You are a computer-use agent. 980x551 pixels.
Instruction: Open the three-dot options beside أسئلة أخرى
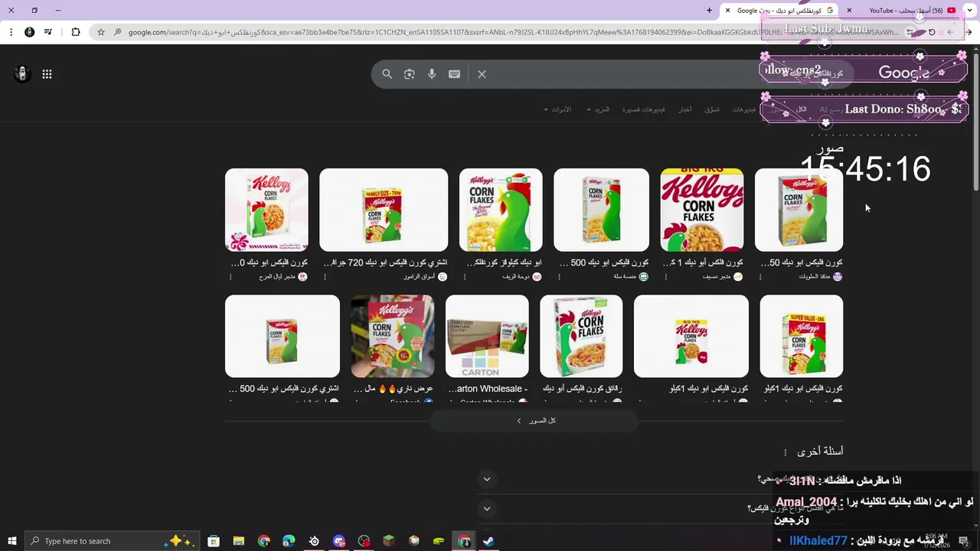point(785,452)
